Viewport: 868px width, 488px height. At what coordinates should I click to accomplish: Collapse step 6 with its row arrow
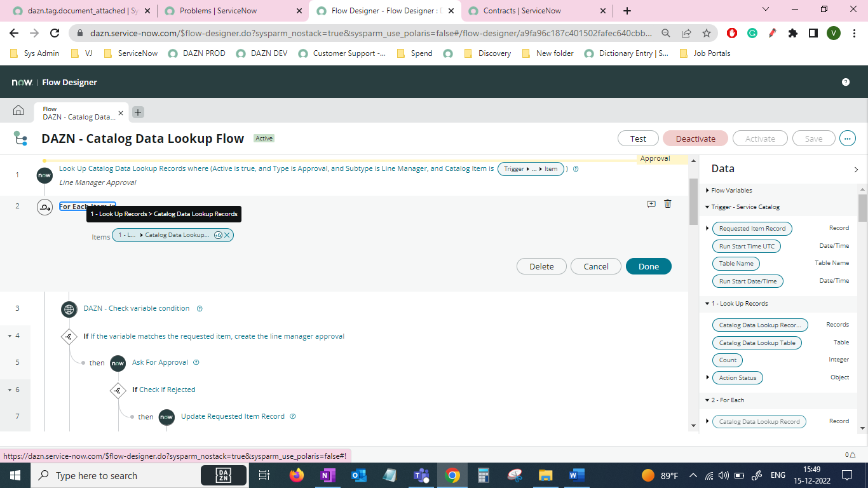click(x=10, y=390)
